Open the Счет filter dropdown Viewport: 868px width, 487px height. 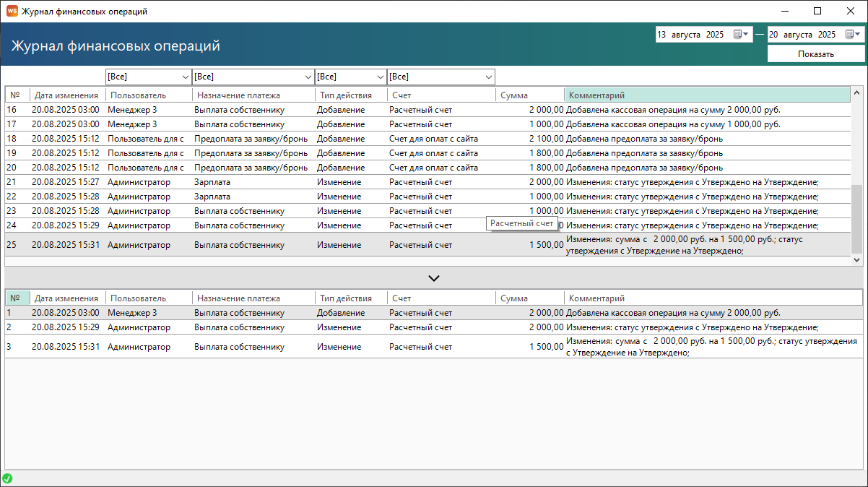487,77
